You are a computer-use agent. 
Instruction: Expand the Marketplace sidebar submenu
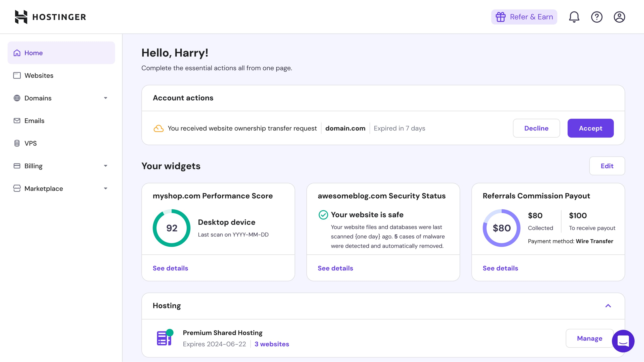tap(105, 189)
